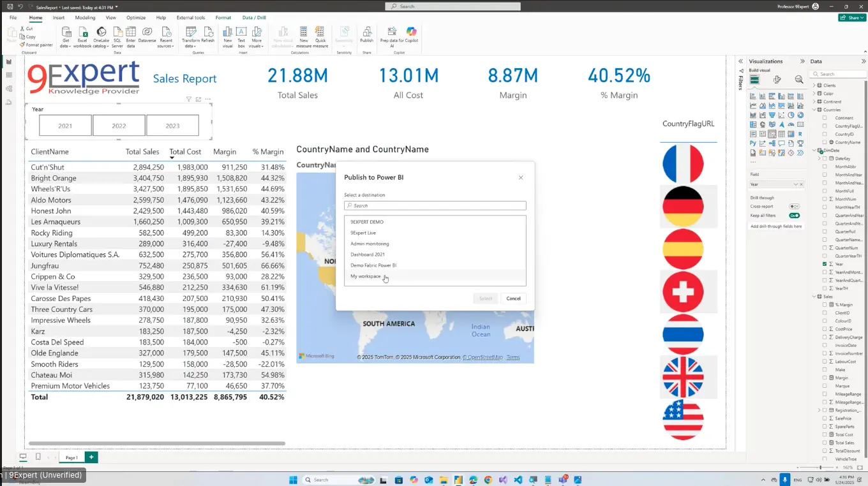
Task: Uncheck the Year field checkbox
Action: [825, 264]
